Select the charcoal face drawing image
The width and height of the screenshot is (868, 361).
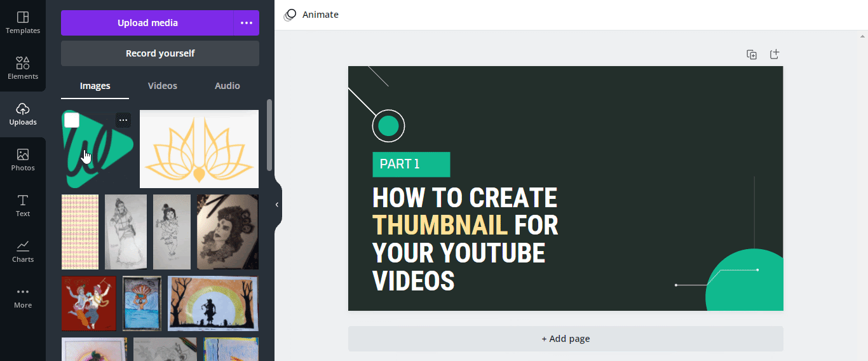pos(227,232)
